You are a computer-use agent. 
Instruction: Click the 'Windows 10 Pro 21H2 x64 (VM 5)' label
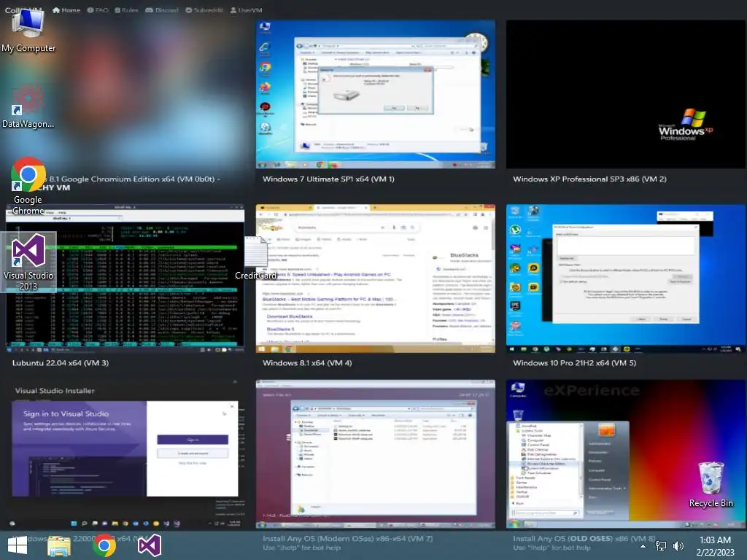pyautogui.click(x=575, y=363)
